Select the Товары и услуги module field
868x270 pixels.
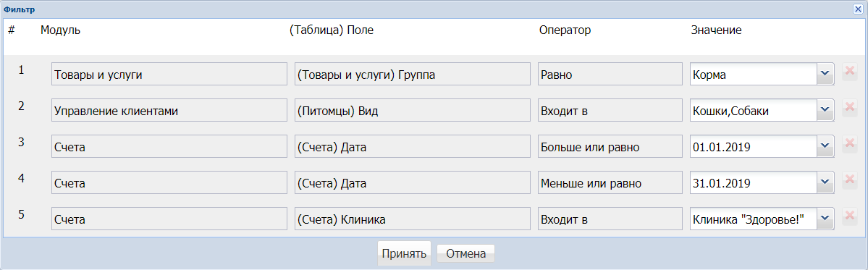tap(169, 74)
